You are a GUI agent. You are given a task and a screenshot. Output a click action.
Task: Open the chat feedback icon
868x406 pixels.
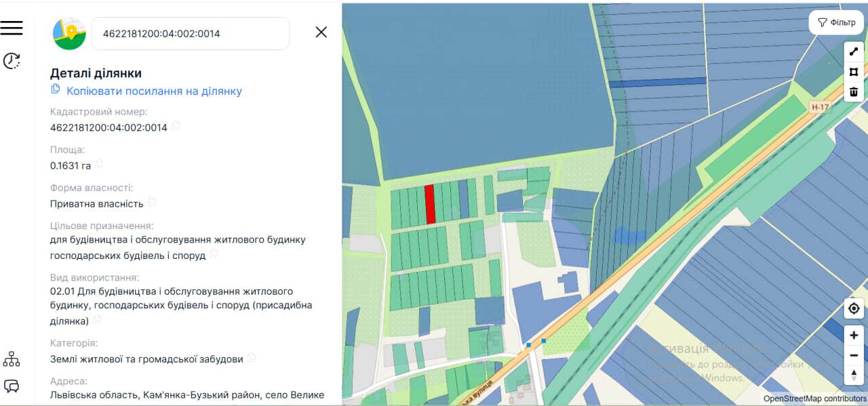point(12,386)
